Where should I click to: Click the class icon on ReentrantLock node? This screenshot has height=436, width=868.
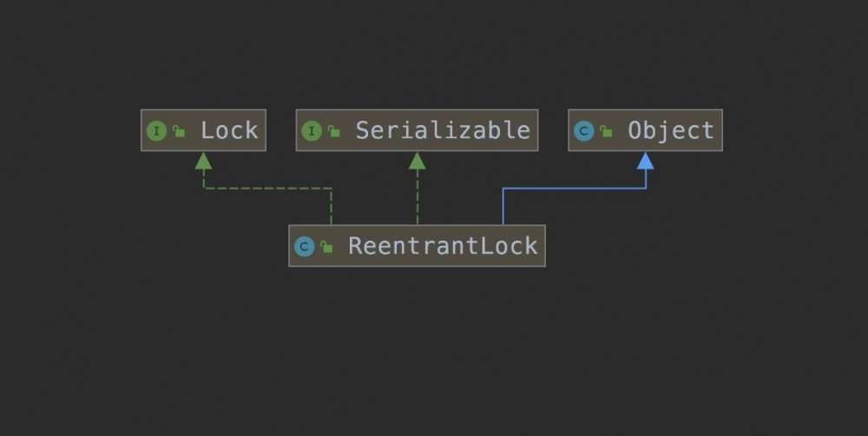(x=304, y=247)
